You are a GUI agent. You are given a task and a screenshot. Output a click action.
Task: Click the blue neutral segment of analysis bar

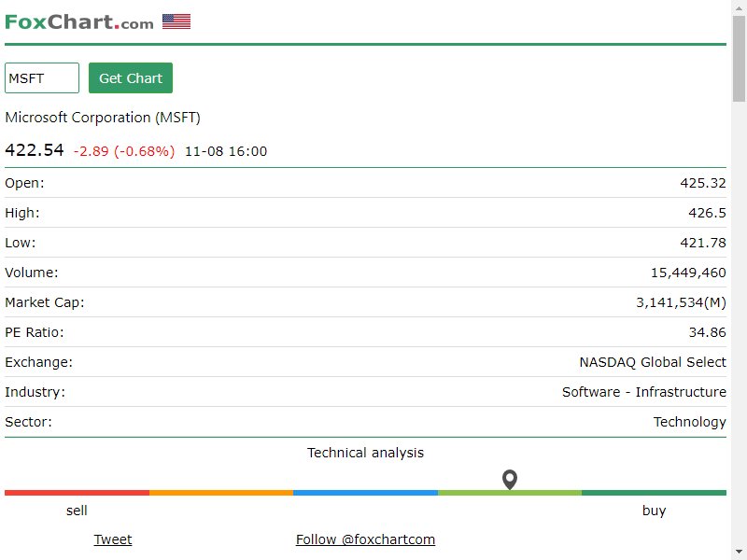click(366, 493)
